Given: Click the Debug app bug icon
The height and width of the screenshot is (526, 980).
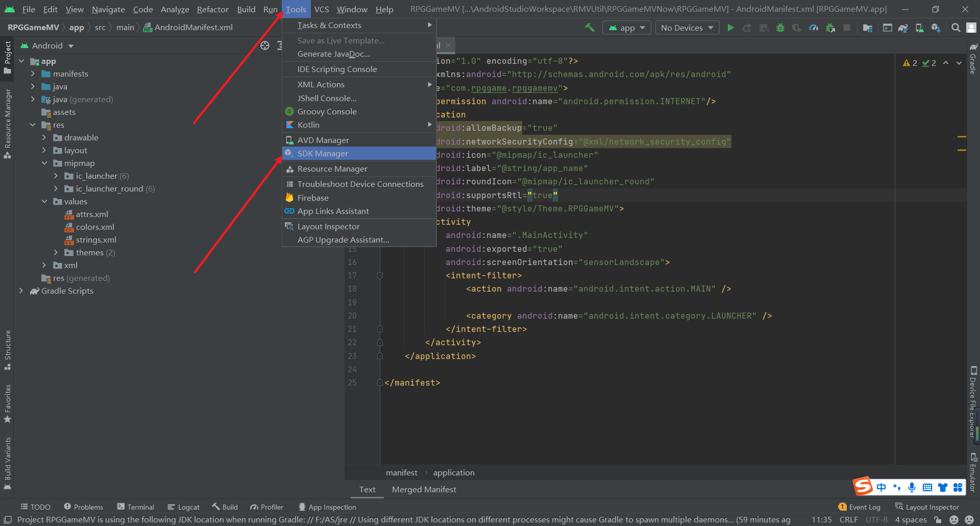Looking at the screenshot, I should (780, 28).
